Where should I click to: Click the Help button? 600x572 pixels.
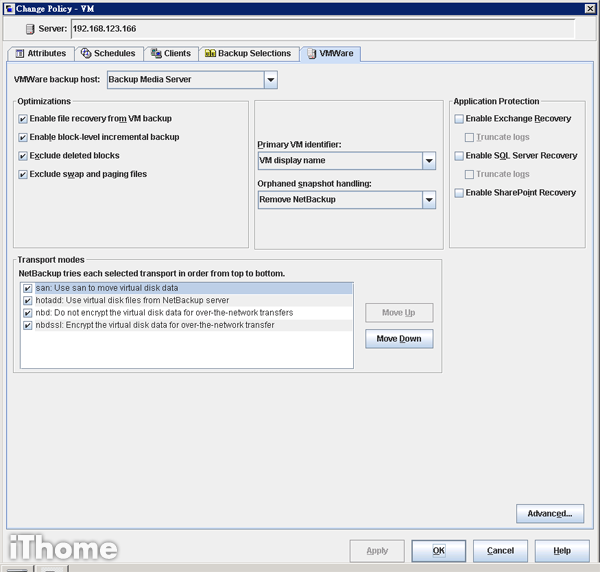(x=562, y=551)
